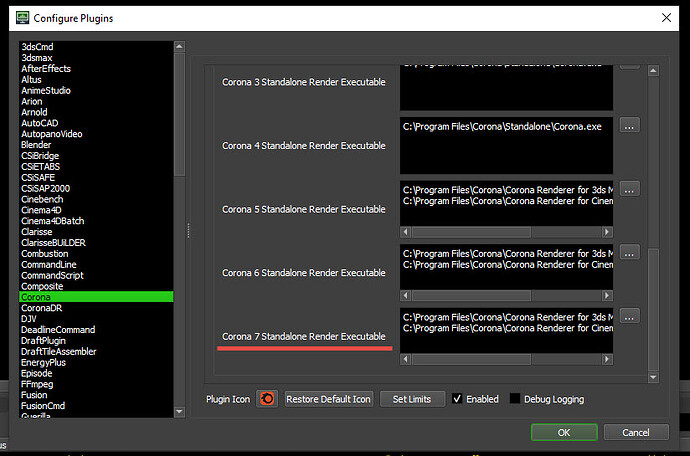
Task: Select CommandScript plugin
Action: [96, 276]
